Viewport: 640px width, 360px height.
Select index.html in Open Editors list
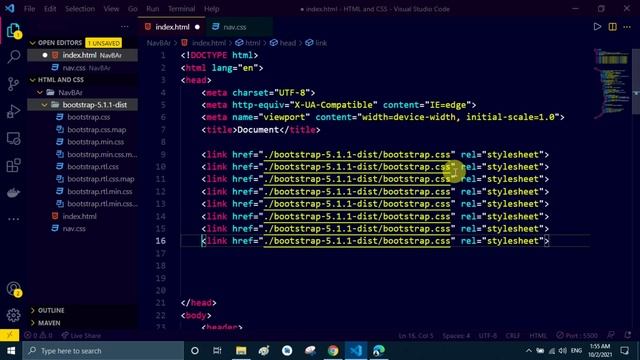[x=82, y=55]
